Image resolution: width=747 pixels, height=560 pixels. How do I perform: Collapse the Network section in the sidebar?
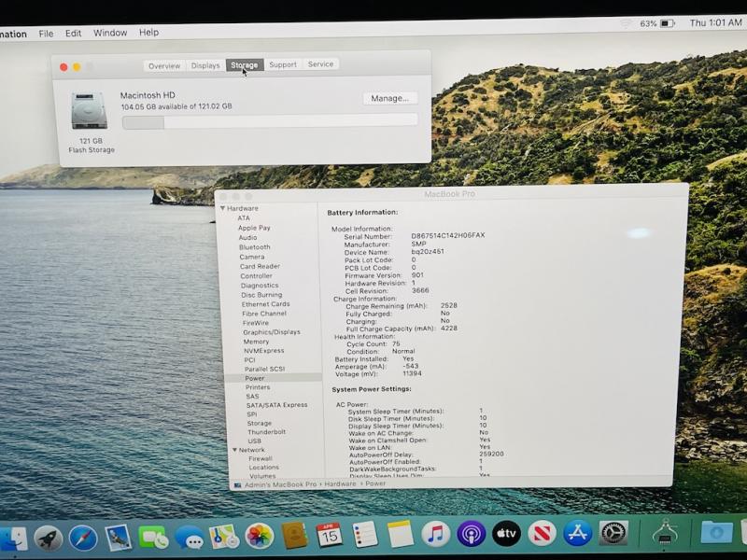click(x=235, y=450)
